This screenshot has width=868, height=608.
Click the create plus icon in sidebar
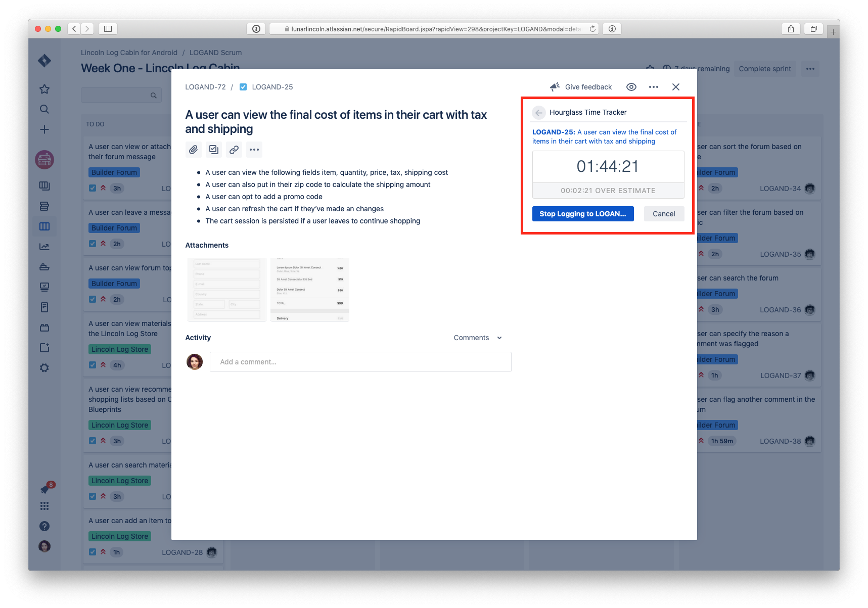44,129
